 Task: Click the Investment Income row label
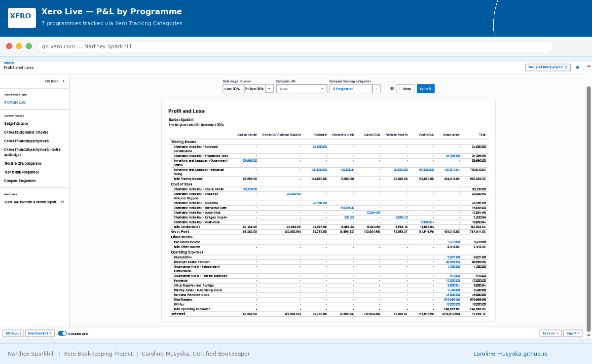point(187,242)
